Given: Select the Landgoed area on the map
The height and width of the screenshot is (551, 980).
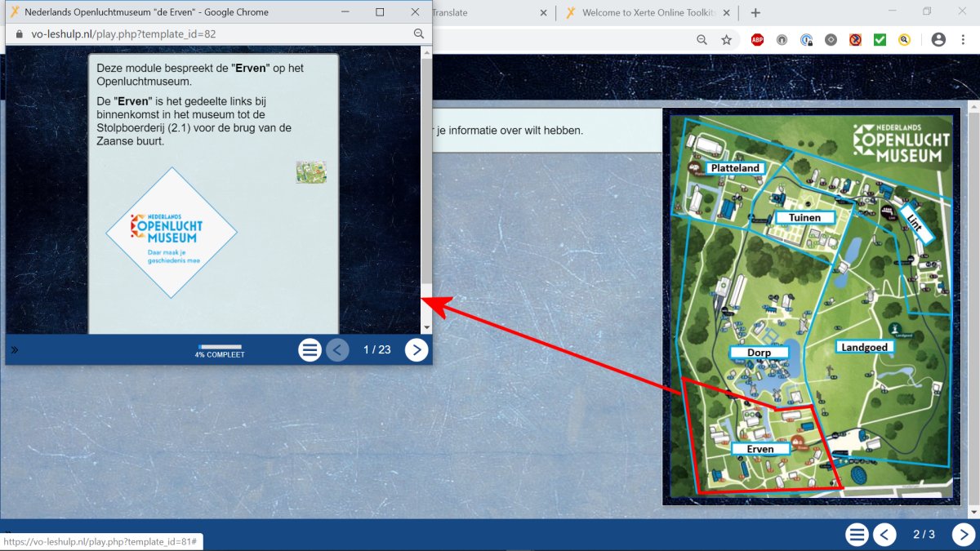Looking at the screenshot, I should [865, 347].
